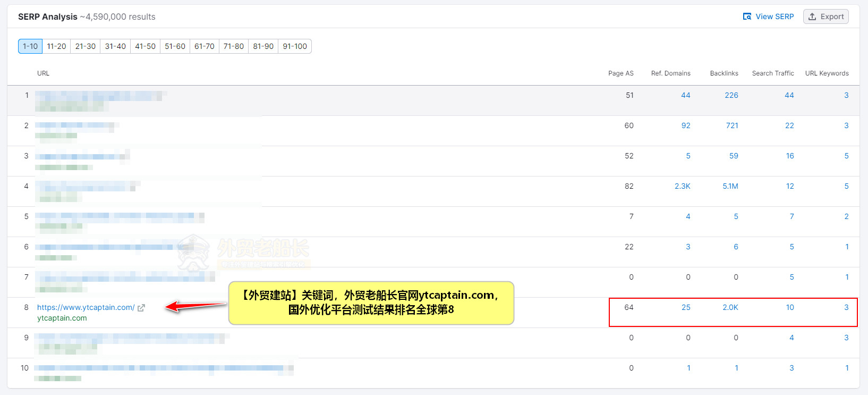Open the 31-40 results tab
This screenshot has width=868, height=395.
point(115,46)
